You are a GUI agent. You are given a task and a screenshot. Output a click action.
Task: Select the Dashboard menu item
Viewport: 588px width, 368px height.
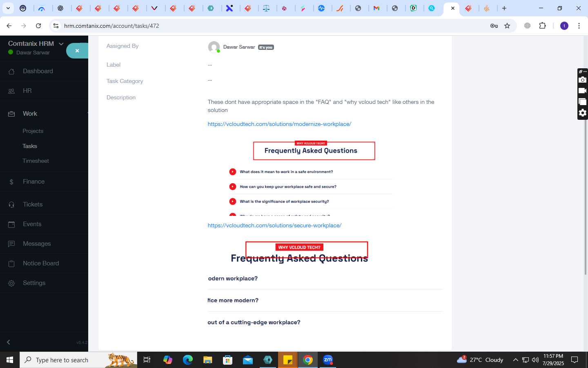[38, 71]
